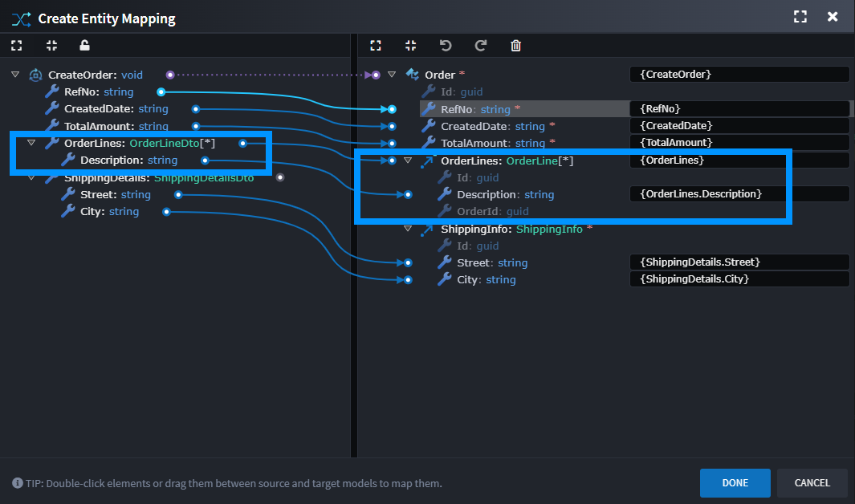Click the CANCEL button
This screenshot has width=855, height=504.
coord(812,483)
